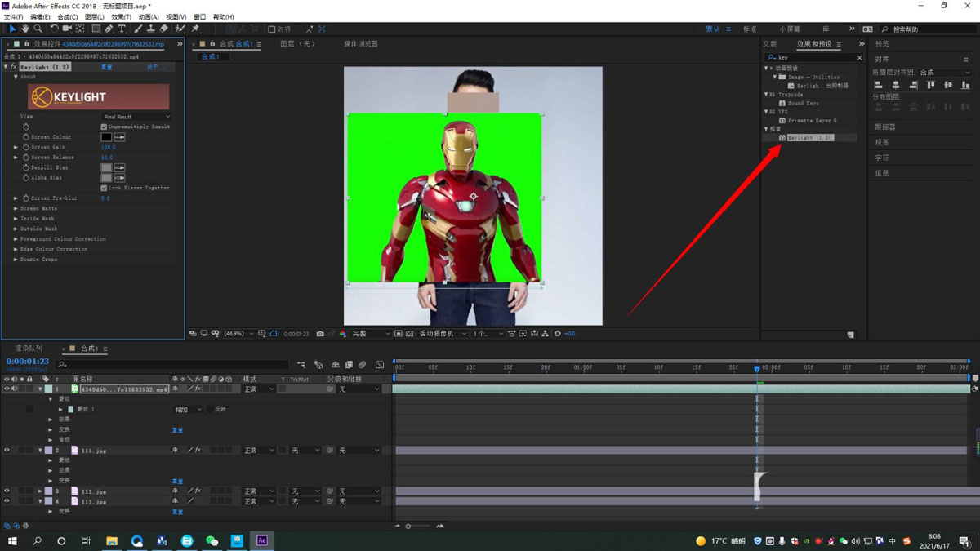Select Keylight (1.2) in effects presets list
Viewport: 980px width, 551px height.
[x=809, y=138]
